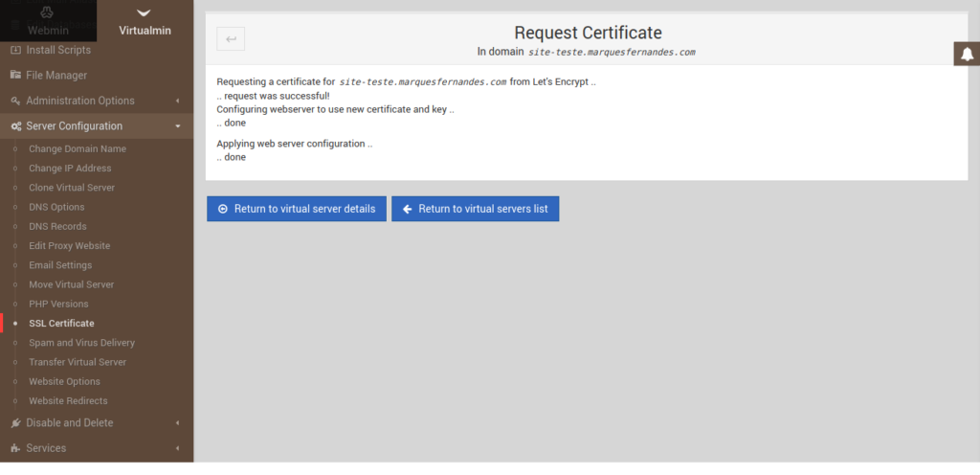The height and width of the screenshot is (475, 980).
Task: Select PHP Versions option
Action: (58, 304)
